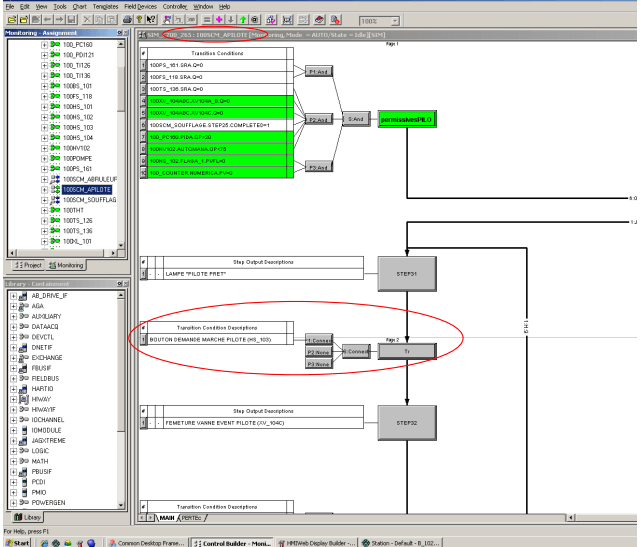Activate the context help pointer icon

151,19
